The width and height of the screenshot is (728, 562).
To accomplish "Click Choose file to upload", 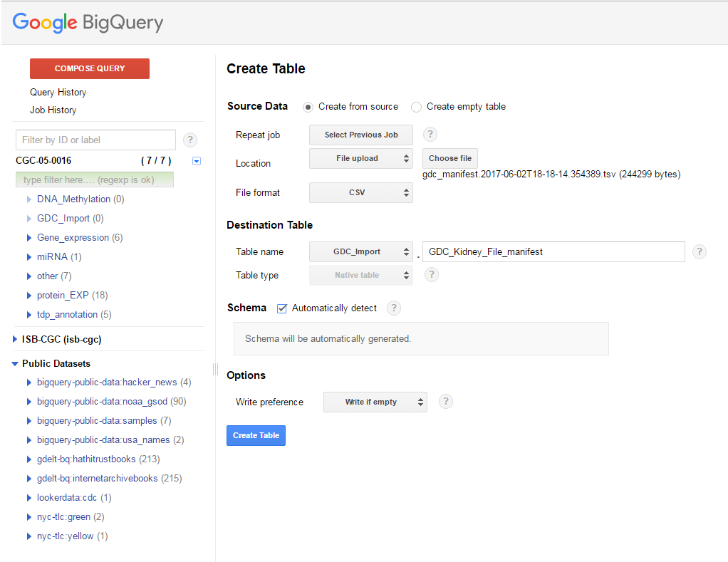I will pyautogui.click(x=450, y=158).
